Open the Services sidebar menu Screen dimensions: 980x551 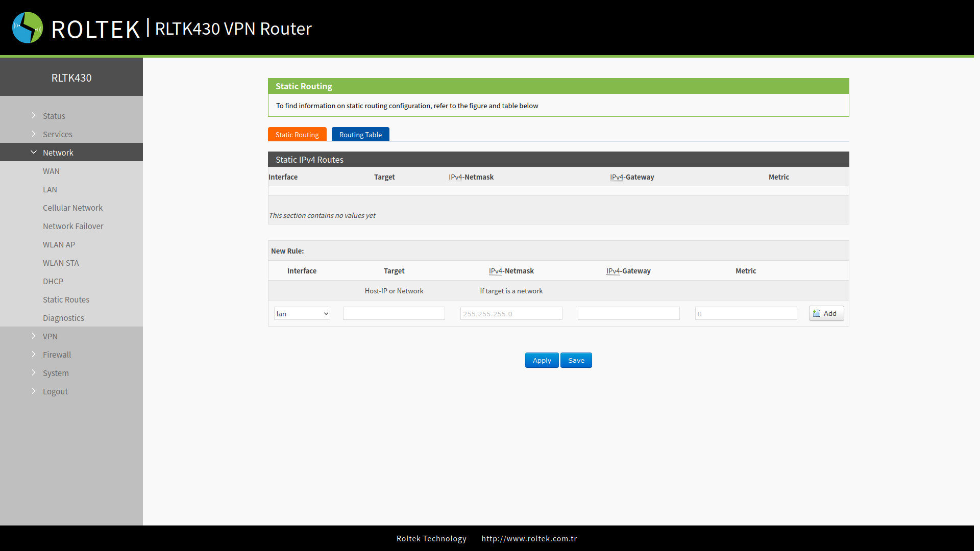(x=58, y=134)
